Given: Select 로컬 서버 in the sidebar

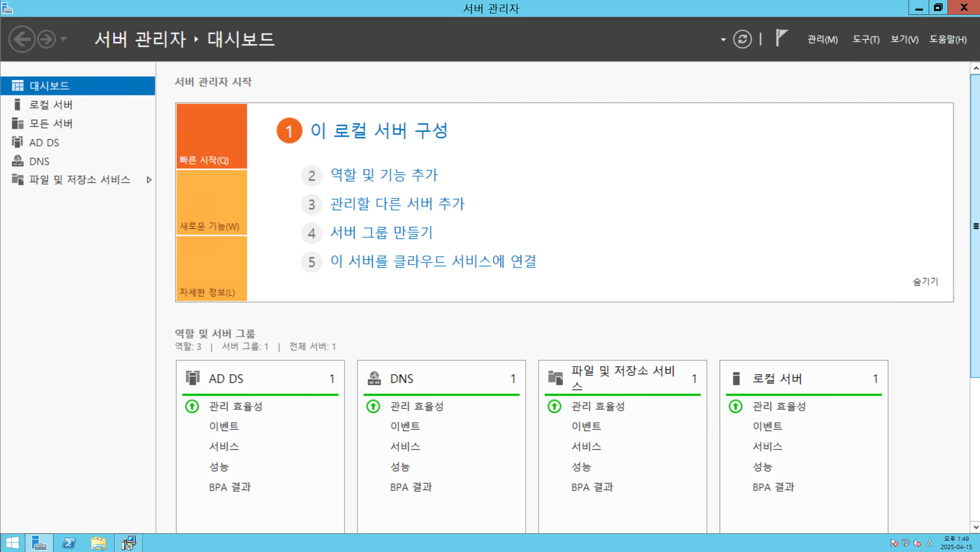Looking at the screenshot, I should click(78, 105).
